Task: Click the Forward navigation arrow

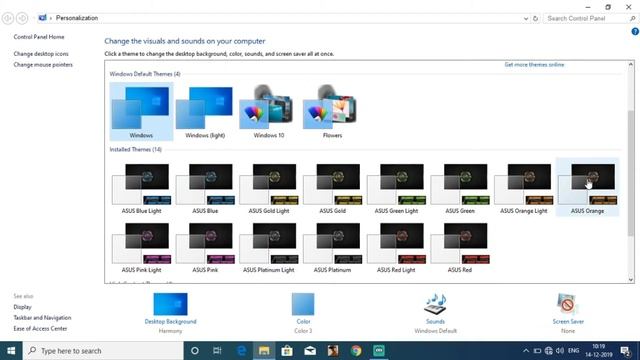Action: pos(22,18)
